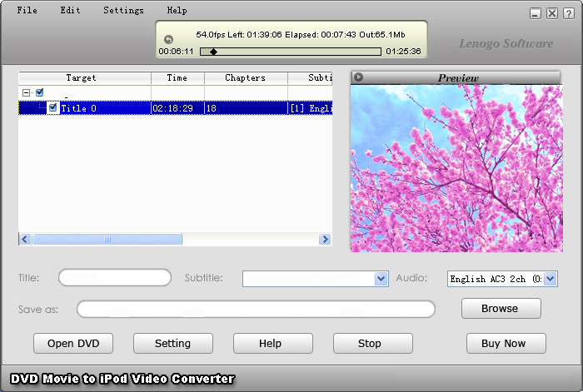This screenshot has height=392, width=583.
Task: Click the conversion progress slider track
Action: tap(291, 52)
